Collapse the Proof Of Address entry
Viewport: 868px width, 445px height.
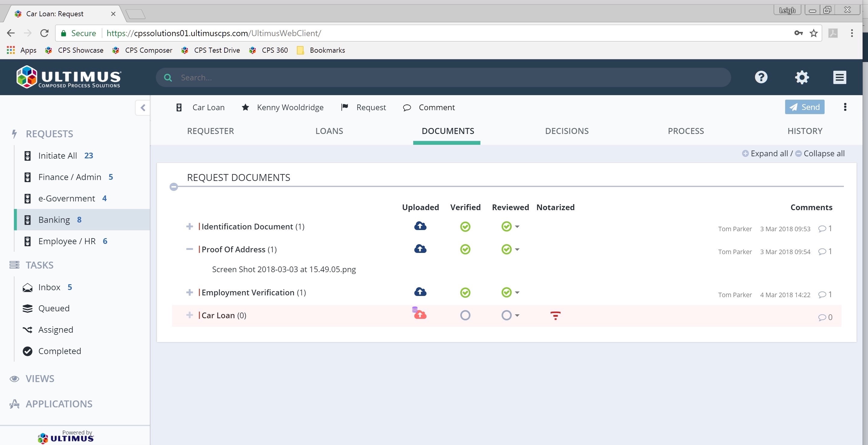(190, 249)
